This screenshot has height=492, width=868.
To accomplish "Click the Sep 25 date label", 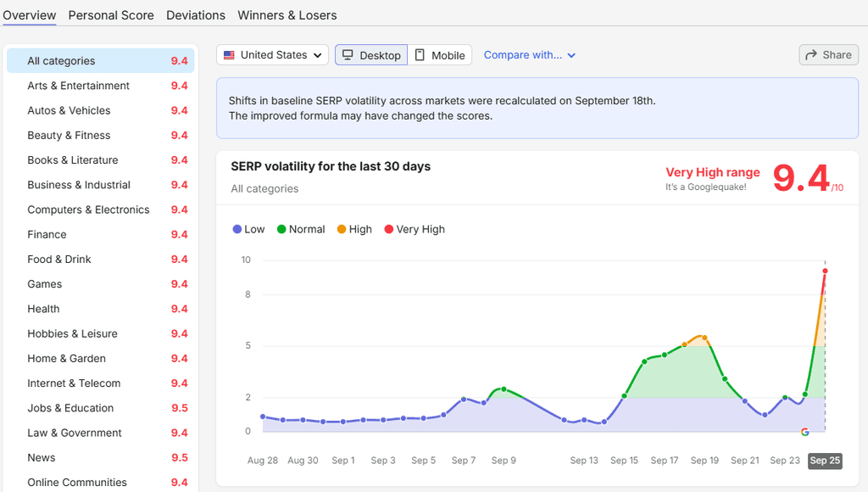I will point(825,461).
